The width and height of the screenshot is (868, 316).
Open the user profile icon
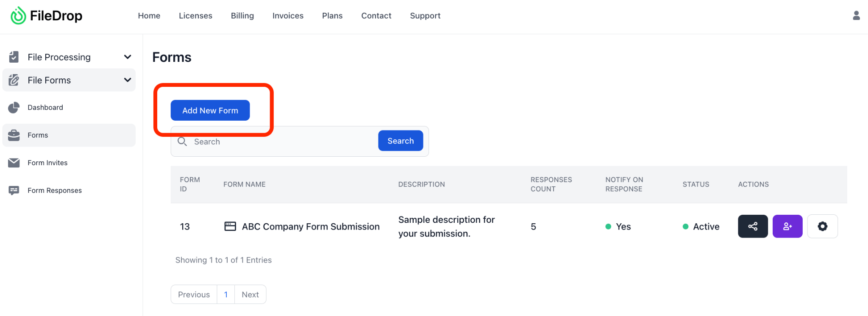(x=856, y=16)
